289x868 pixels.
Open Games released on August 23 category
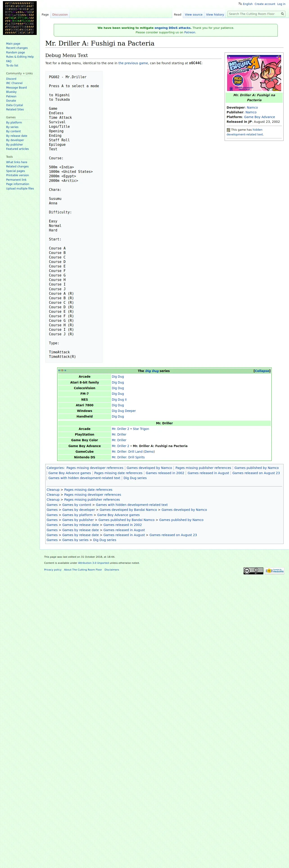coord(256,473)
